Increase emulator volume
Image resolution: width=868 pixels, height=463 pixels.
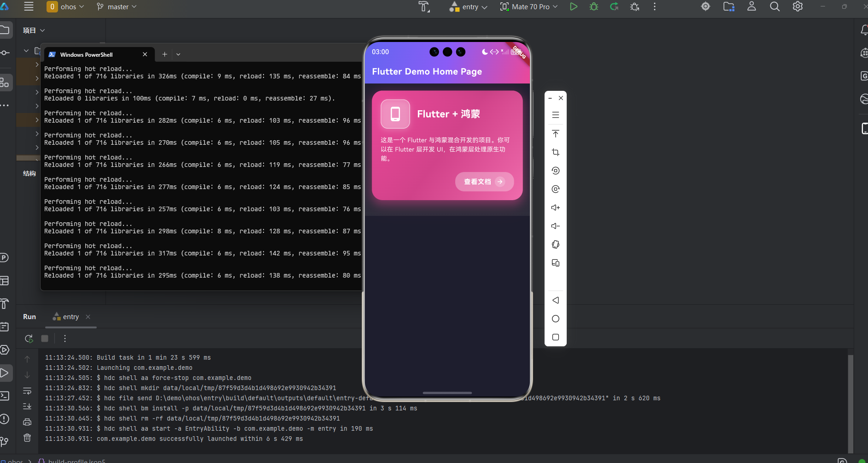tap(556, 208)
